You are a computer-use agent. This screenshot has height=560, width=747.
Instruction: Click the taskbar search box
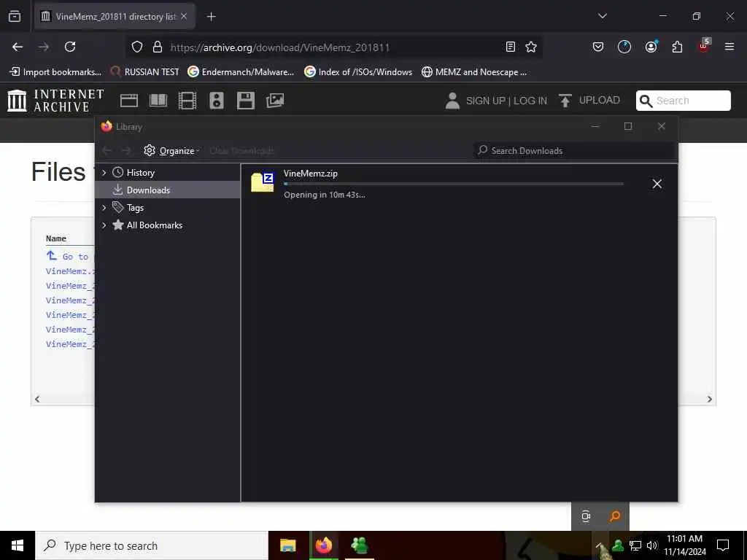tap(152, 545)
